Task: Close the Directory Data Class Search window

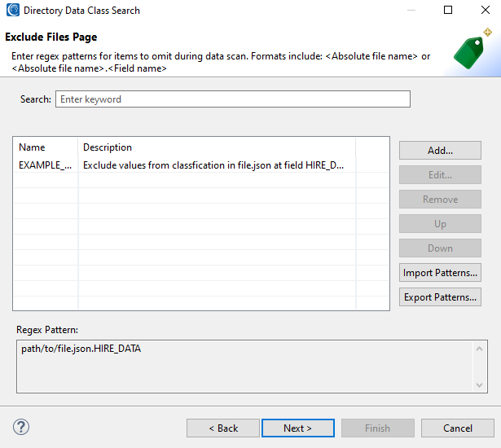Action: pos(486,10)
